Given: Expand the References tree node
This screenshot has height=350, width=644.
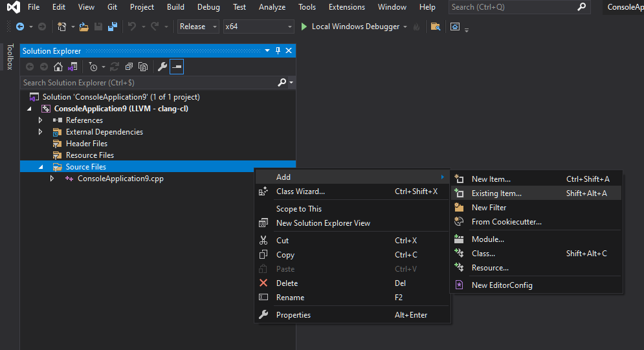Looking at the screenshot, I should coord(40,120).
